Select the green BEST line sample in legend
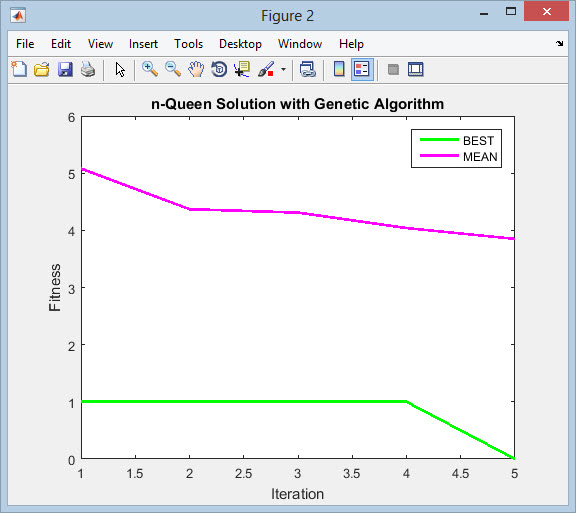The image size is (576, 513). point(439,140)
